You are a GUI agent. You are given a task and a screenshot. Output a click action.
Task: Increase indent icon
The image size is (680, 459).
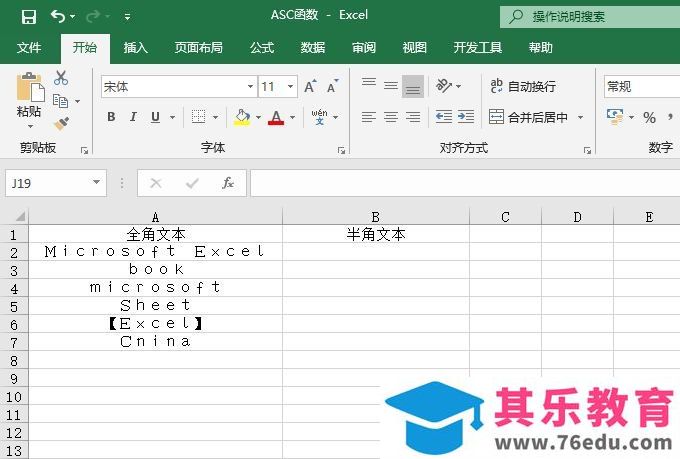pyautogui.click(x=466, y=117)
